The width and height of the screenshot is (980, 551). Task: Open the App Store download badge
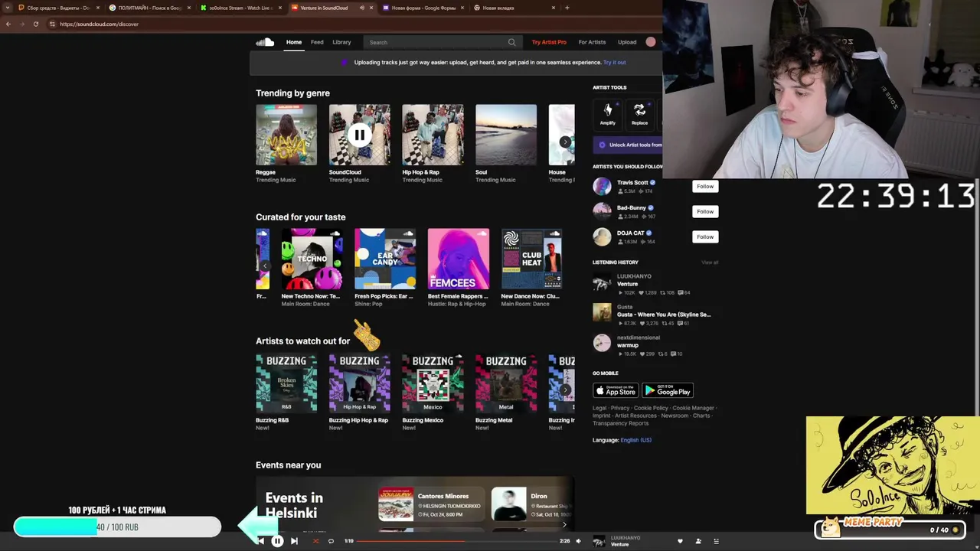[x=616, y=390]
